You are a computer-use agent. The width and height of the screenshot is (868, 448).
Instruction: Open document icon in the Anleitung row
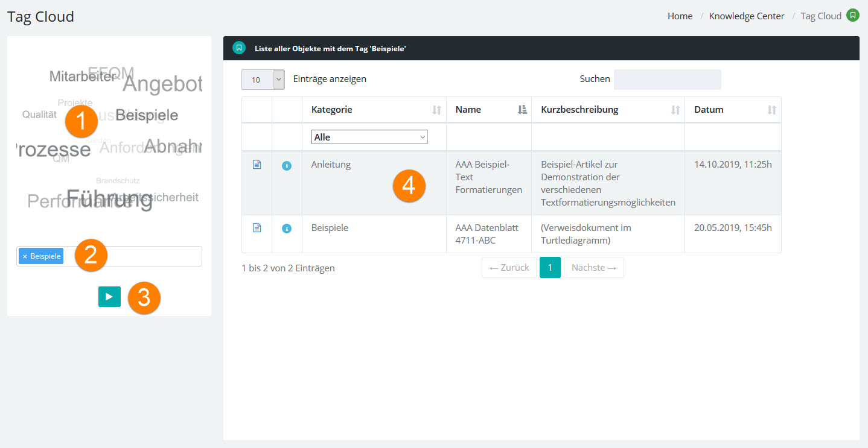tap(257, 165)
